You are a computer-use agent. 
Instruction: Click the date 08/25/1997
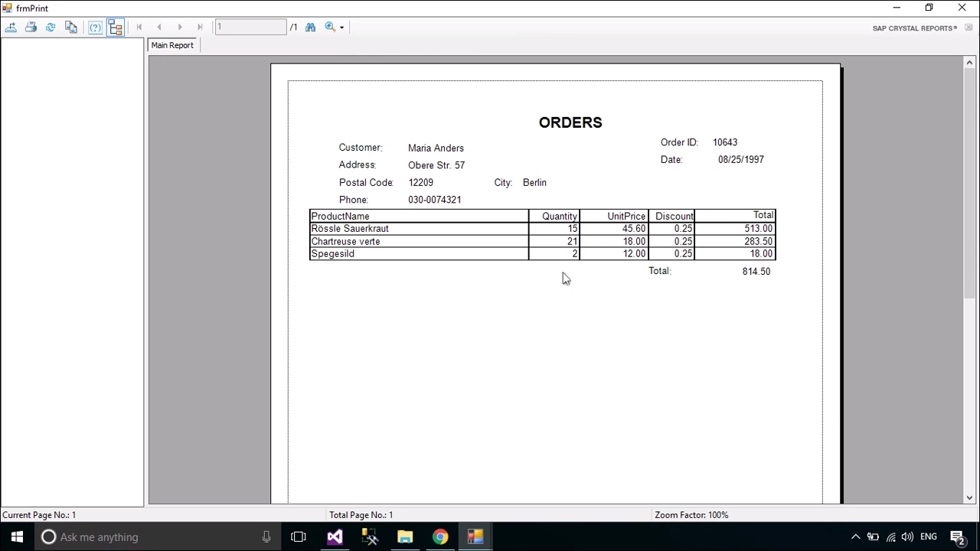(x=741, y=160)
